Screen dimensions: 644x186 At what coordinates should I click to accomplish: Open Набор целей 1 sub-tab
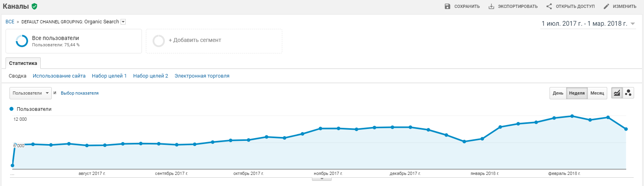[x=109, y=76]
